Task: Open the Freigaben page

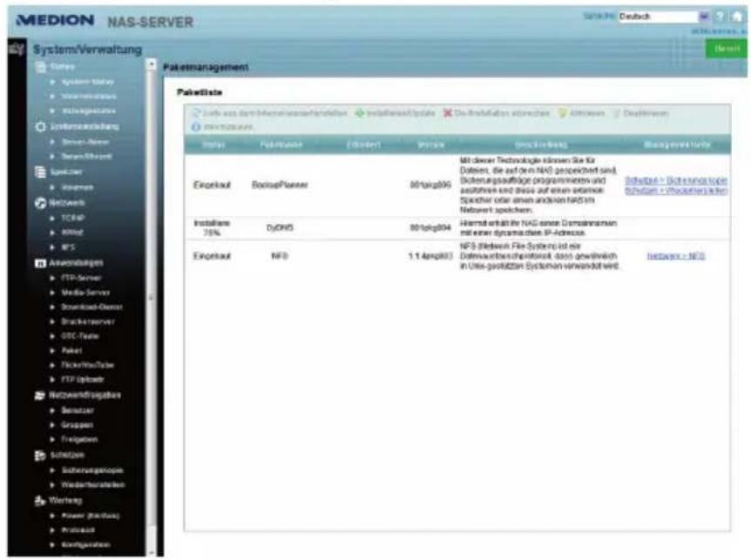Action: click(79, 440)
